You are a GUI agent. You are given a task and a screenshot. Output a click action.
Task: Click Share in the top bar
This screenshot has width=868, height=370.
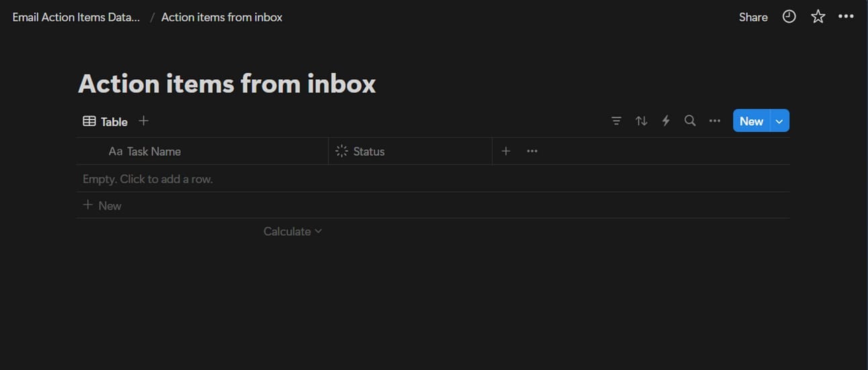tap(753, 17)
